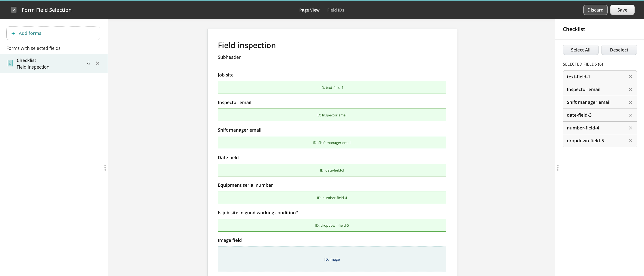Select the unselected image field box
The width and height of the screenshot is (644, 276).
(x=332, y=259)
